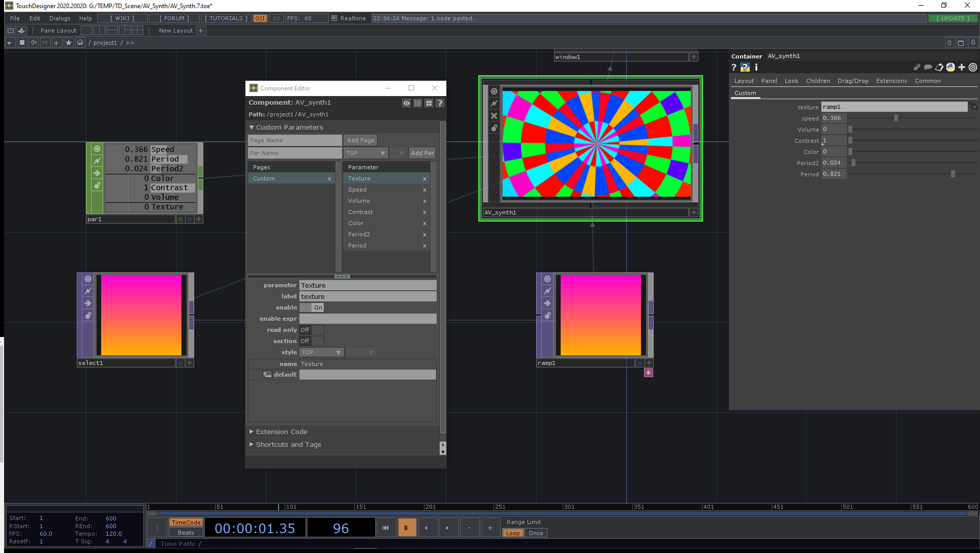
Task: Toggle the viewer flag on the ramp1 node
Action: point(547,279)
